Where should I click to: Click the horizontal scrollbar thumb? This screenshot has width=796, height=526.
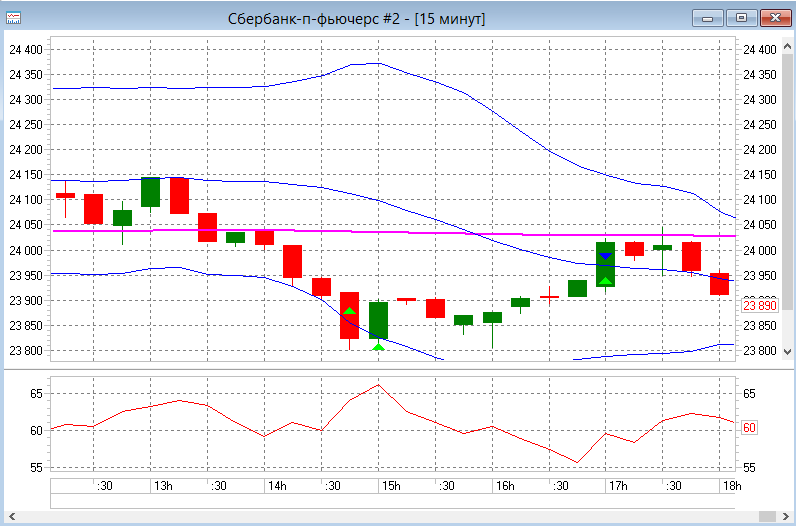tap(767, 517)
